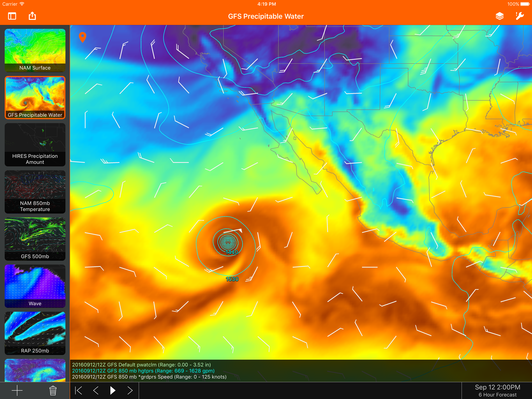The height and width of the screenshot is (399, 532).
Task: Step forward one forecast frame
Action: tap(130, 390)
